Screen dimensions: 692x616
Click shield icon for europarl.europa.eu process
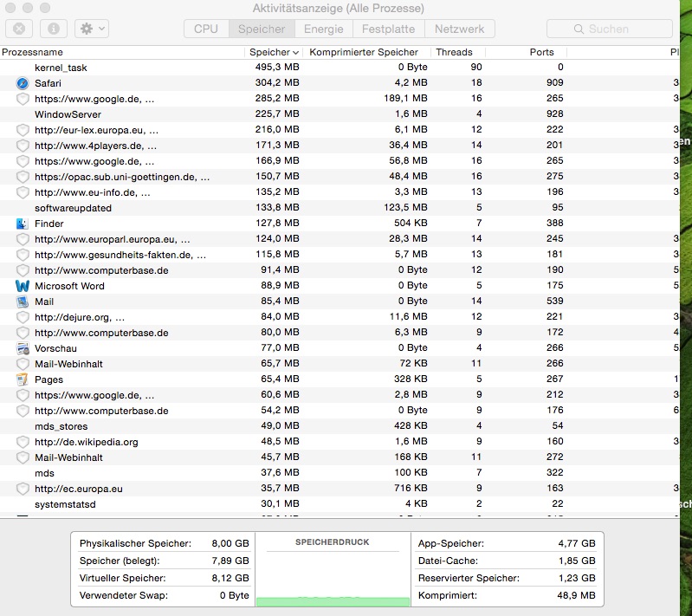click(x=23, y=239)
